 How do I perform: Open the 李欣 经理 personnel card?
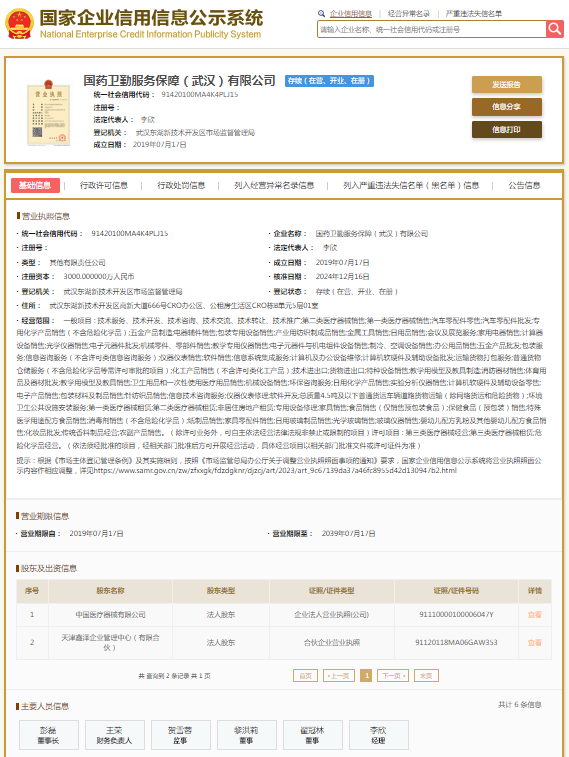378,735
